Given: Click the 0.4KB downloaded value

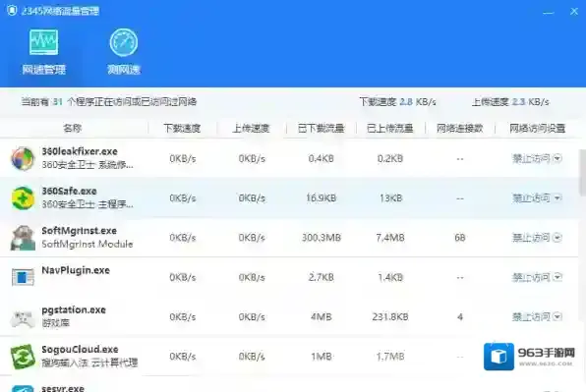Looking at the screenshot, I should [322, 159].
